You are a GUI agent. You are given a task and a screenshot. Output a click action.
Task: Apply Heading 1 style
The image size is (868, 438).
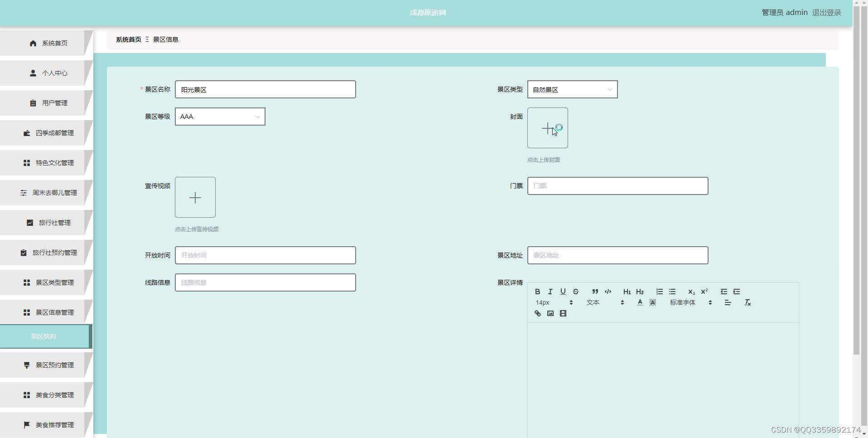627,292
